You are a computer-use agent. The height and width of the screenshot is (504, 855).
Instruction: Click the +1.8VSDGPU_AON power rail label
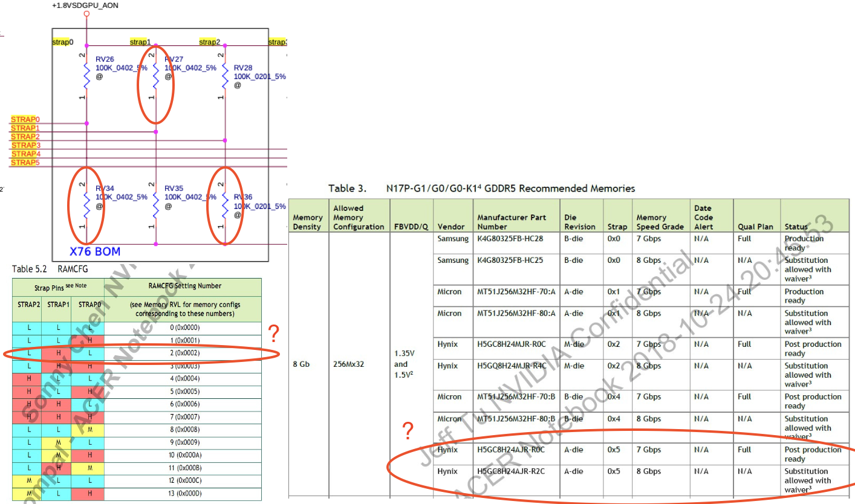click(86, 5)
